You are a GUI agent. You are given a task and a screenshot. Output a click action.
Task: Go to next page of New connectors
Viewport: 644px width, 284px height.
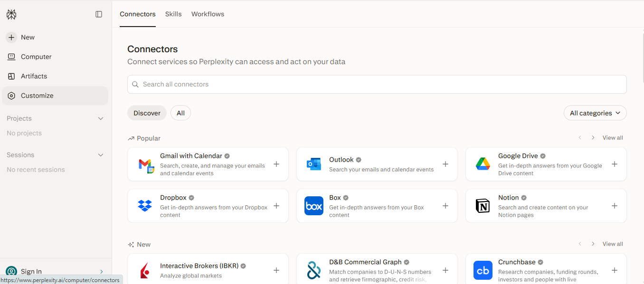click(x=593, y=244)
